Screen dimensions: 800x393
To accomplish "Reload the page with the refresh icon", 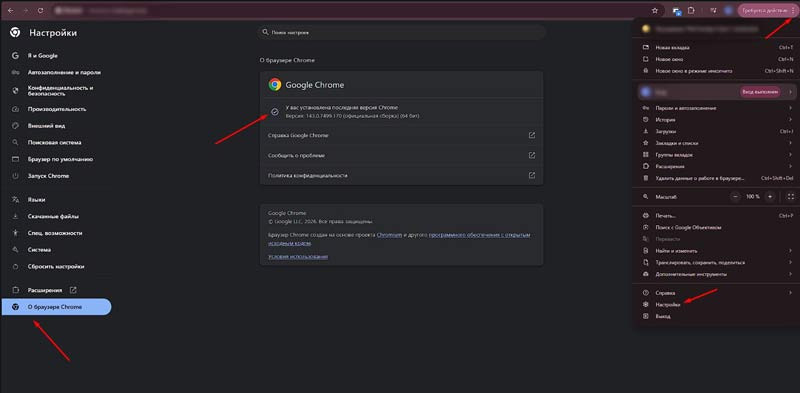I will point(40,10).
